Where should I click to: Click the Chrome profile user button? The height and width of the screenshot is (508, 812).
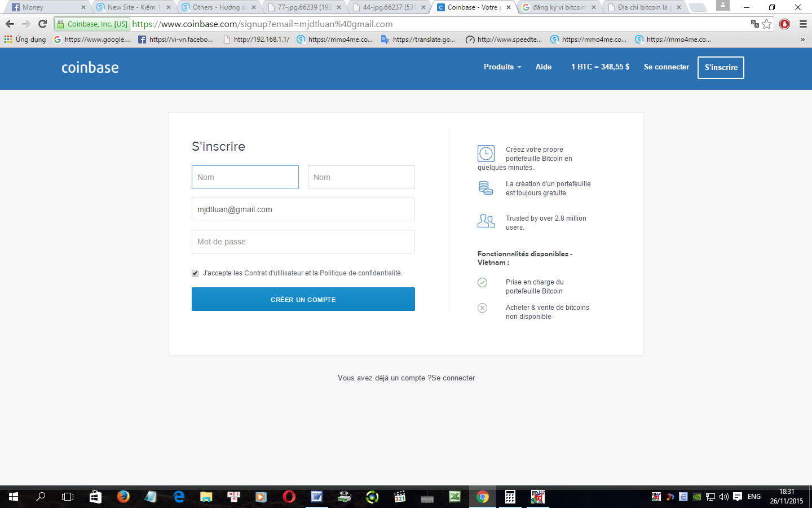point(723,6)
